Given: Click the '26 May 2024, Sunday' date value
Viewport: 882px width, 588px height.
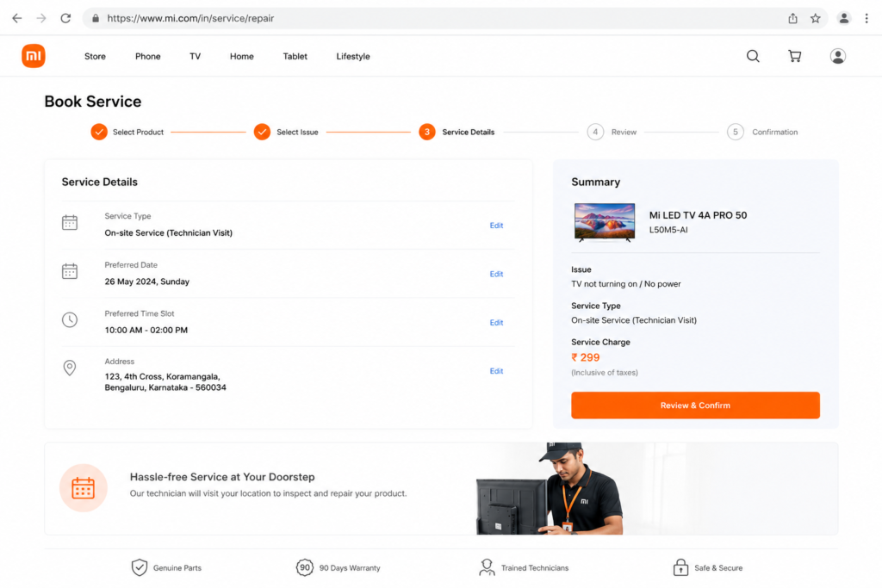Looking at the screenshot, I should click(x=146, y=282).
